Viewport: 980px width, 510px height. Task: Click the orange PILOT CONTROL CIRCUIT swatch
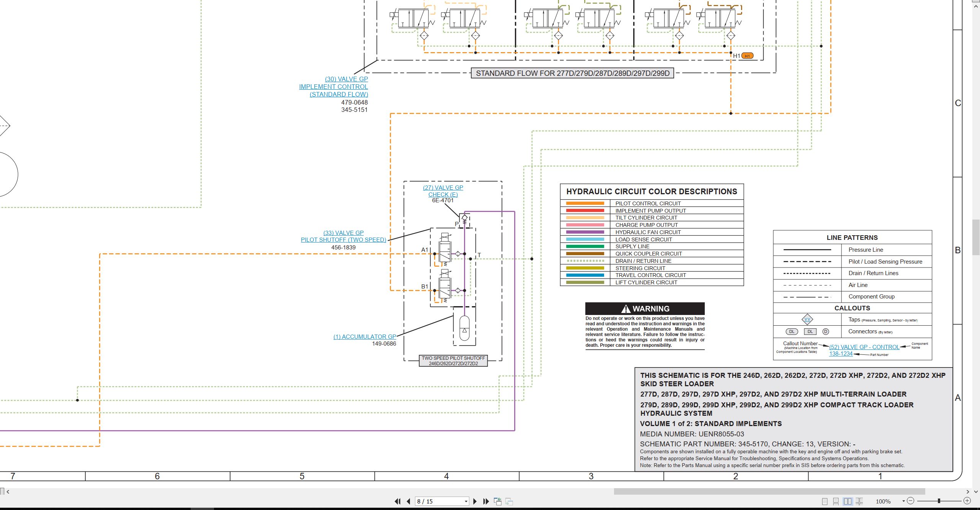(585, 203)
